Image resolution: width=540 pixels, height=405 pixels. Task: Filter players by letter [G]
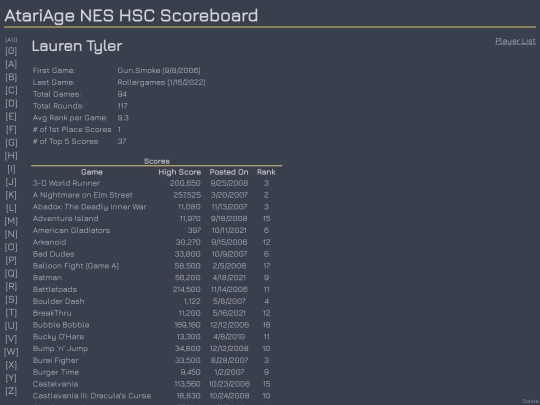tap(11, 143)
